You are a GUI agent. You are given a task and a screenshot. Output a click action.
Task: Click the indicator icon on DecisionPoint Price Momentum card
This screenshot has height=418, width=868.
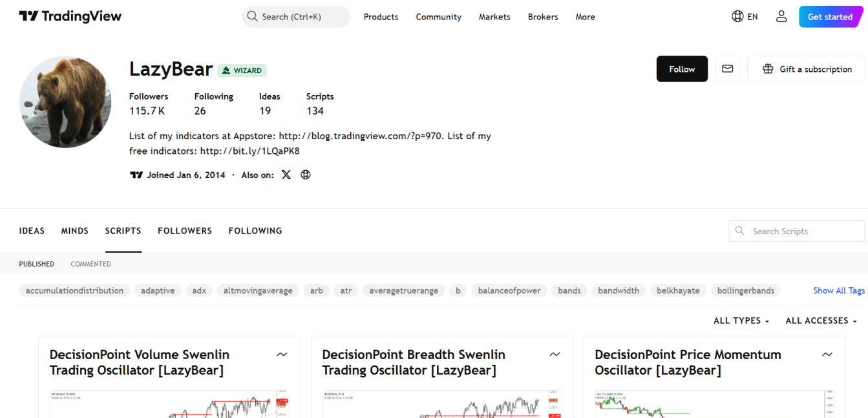(x=827, y=355)
